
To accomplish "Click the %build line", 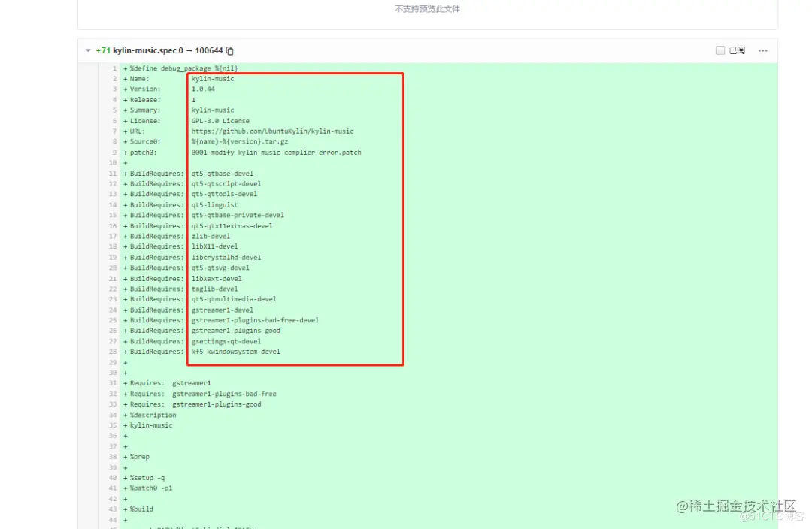I will click(138, 509).
